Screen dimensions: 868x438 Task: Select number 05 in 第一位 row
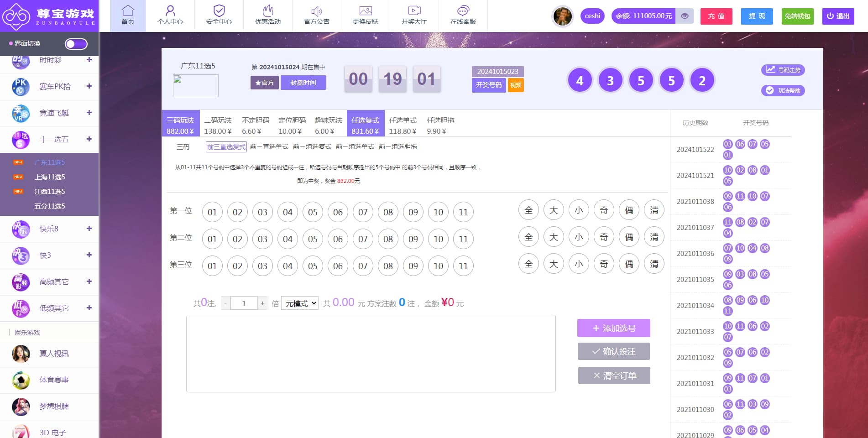(313, 212)
